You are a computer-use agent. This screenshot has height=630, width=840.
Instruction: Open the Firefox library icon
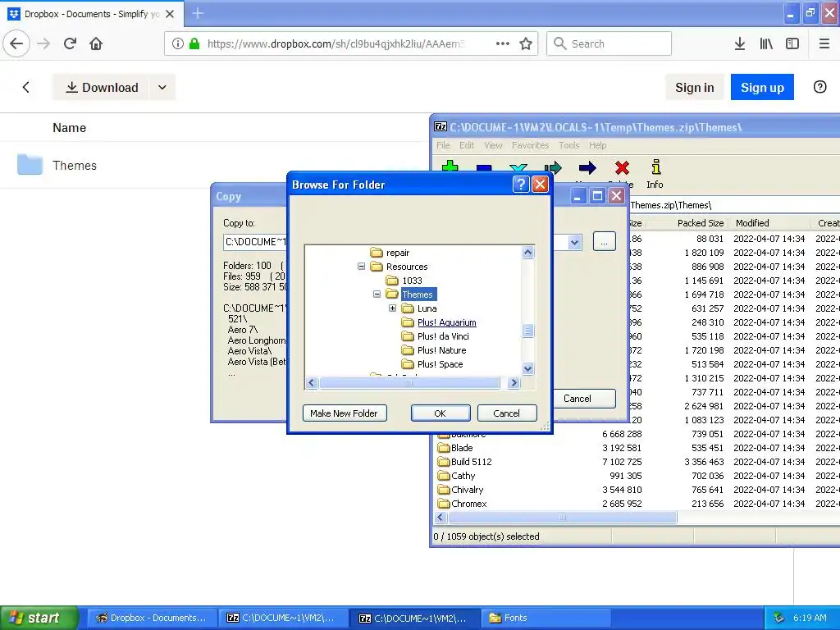pos(766,43)
